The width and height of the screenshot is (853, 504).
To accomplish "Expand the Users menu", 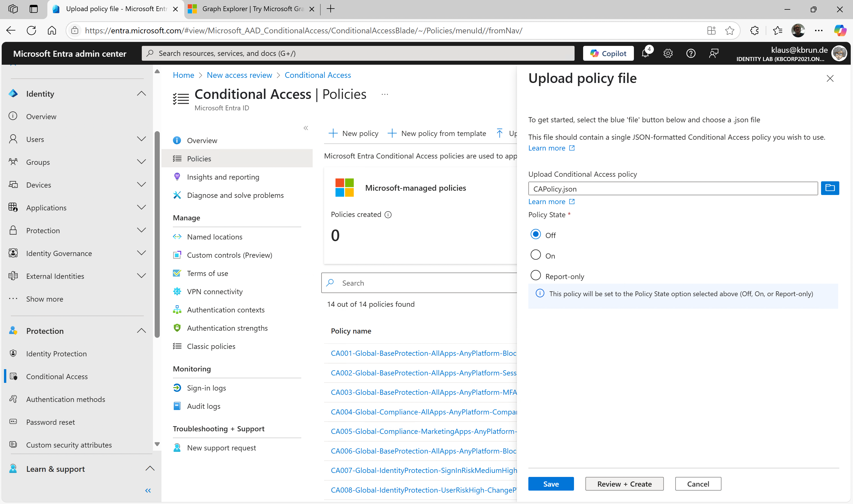I will 142,139.
